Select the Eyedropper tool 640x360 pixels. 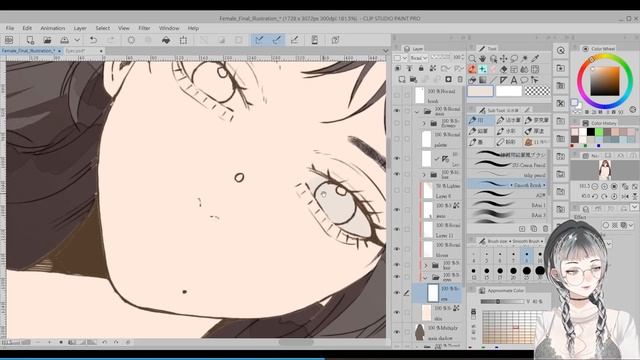point(535,58)
